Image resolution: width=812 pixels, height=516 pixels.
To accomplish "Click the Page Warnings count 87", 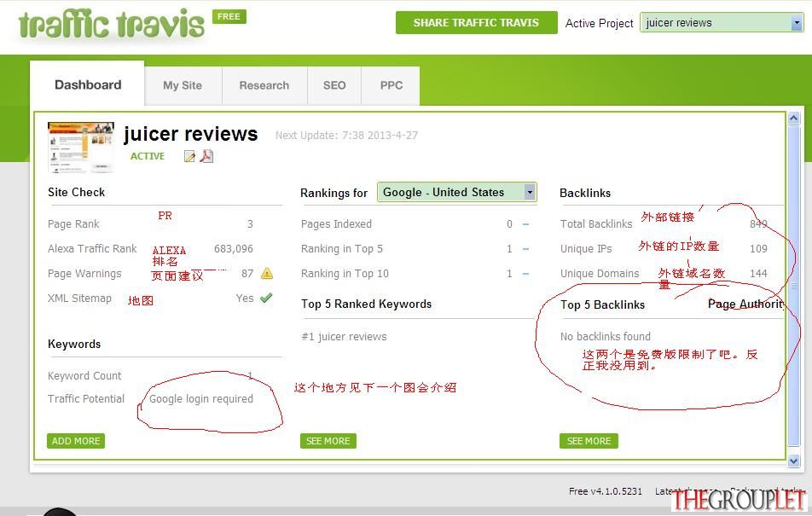I will [x=247, y=274].
